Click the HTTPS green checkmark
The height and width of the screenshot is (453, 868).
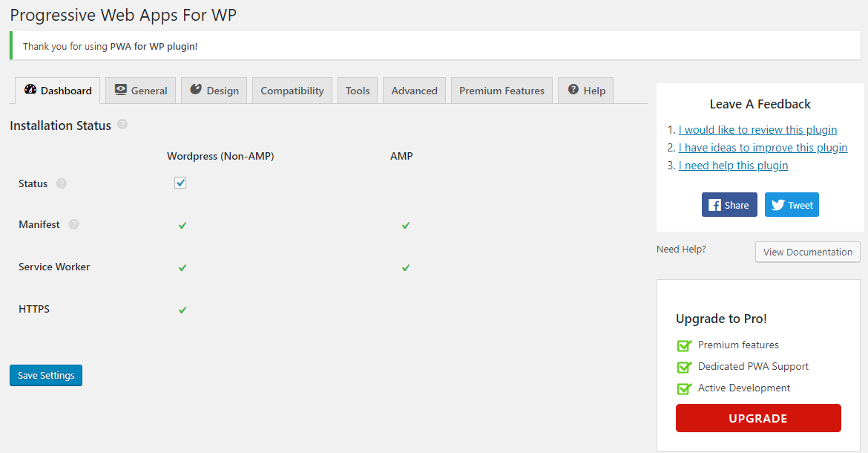182,310
